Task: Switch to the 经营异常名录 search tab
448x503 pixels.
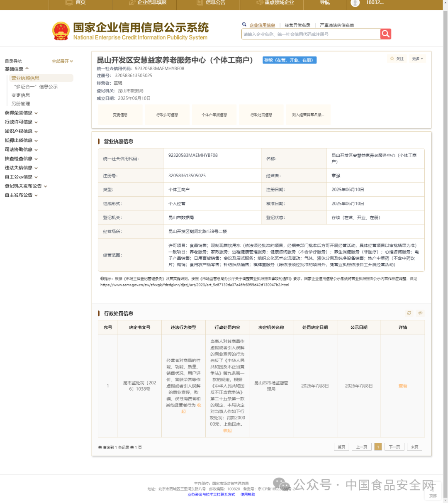Action: 297,25
